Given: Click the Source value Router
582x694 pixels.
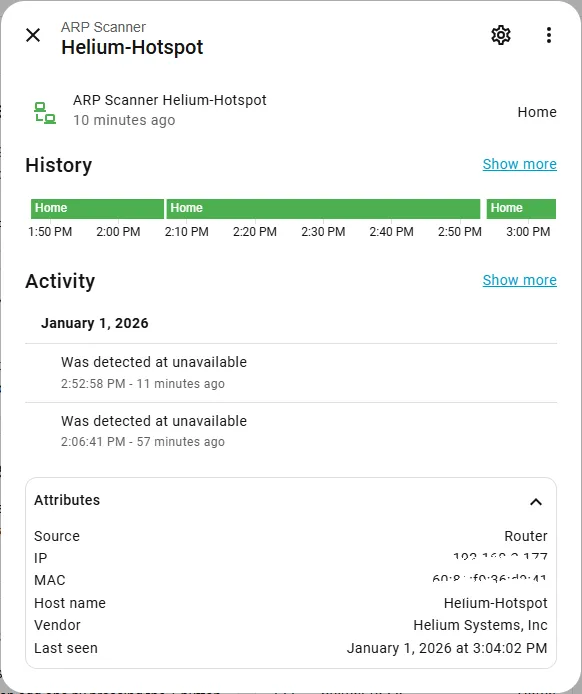Looking at the screenshot, I should [x=526, y=536].
